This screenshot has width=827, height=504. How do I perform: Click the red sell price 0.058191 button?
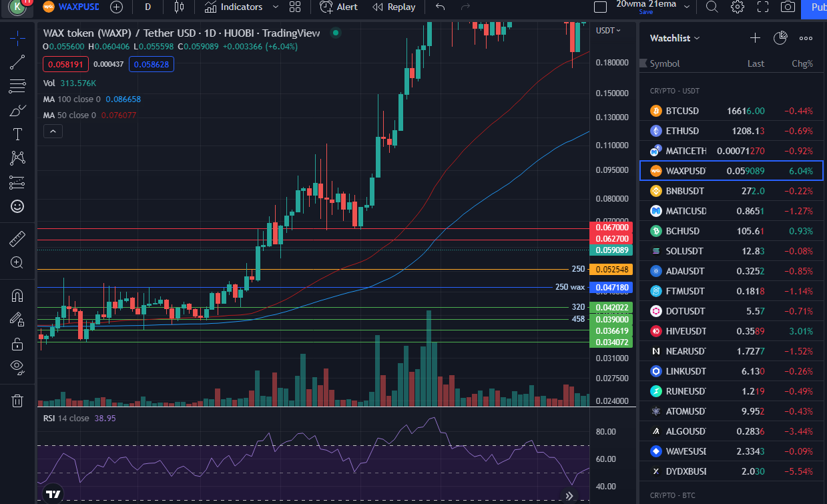click(x=65, y=64)
